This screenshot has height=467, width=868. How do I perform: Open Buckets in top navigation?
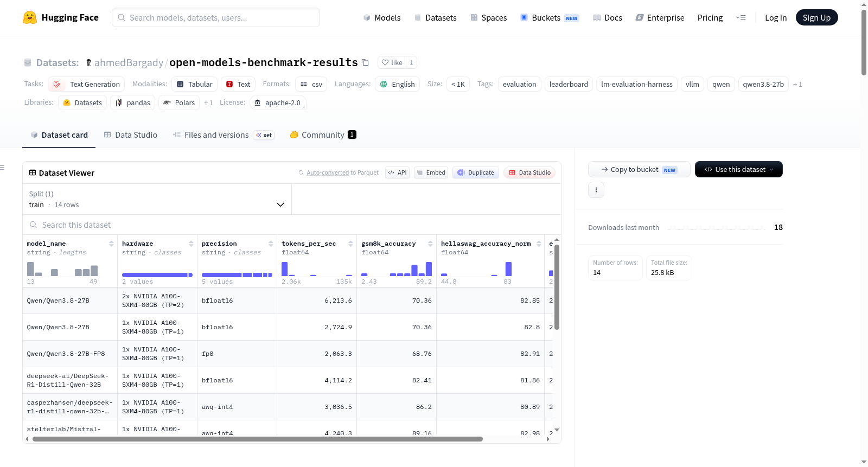click(550, 17)
